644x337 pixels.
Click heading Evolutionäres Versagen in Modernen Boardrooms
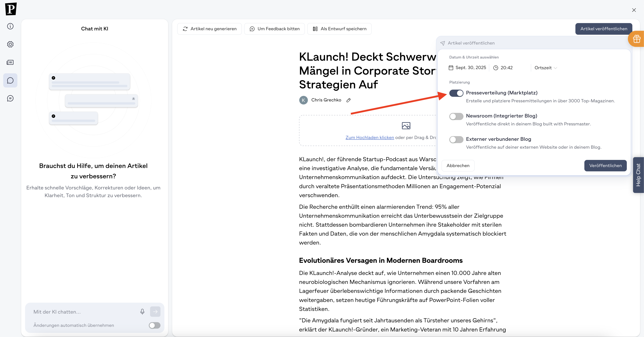coord(381,260)
